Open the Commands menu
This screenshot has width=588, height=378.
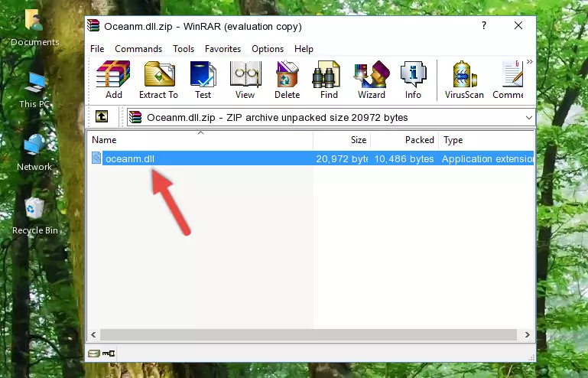click(138, 49)
